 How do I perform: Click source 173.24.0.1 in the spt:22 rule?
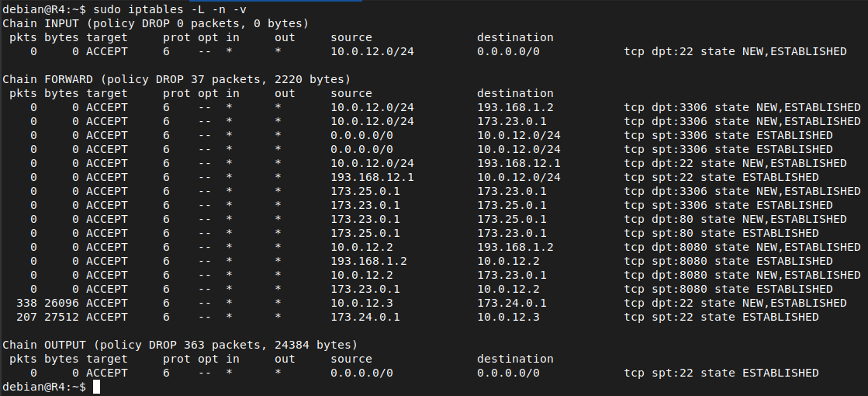(x=365, y=317)
